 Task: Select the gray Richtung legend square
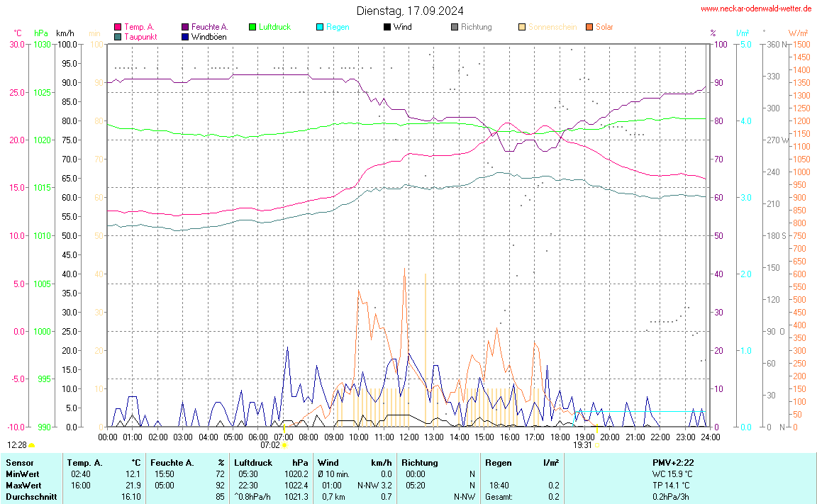(455, 27)
